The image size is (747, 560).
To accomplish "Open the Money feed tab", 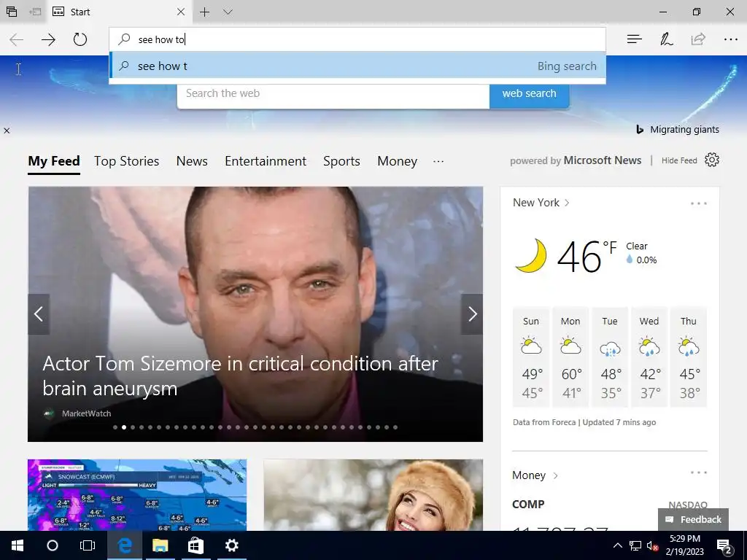I will click(397, 161).
